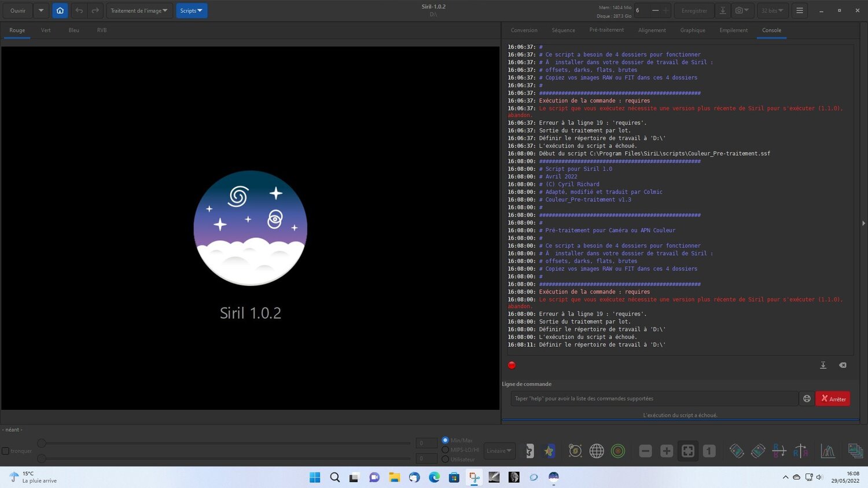The width and height of the screenshot is (868, 488).
Task: Open the 32 bits depth dropdown
Action: pos(773,10)
